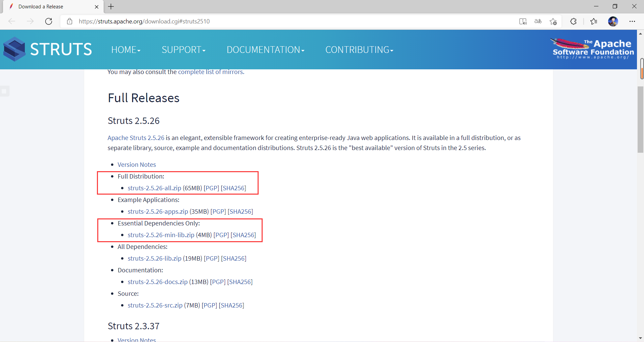The image size is (644, 342).
Task: Open SHA256 for struts-2.5.26-docs.zip
Action: tap(240, 282)
